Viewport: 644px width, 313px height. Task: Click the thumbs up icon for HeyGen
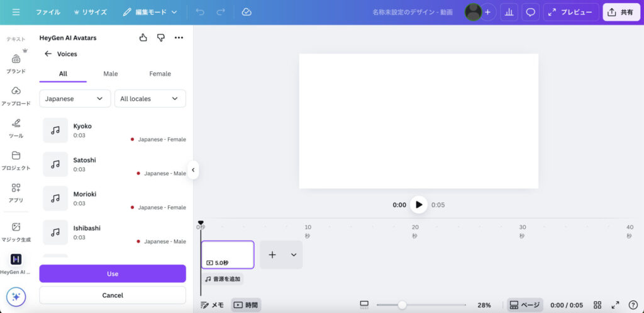(x=143, y=38)
